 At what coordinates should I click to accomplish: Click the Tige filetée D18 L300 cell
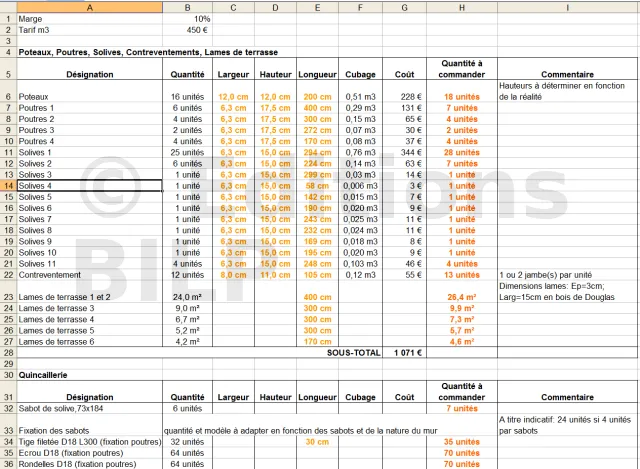[x=90, y=441]
